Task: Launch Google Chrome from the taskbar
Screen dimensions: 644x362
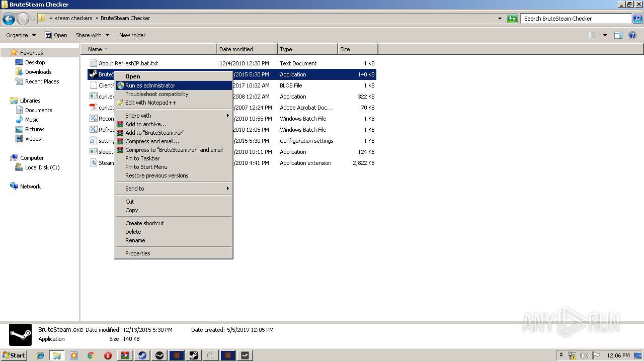Action: tap(91, 355)
